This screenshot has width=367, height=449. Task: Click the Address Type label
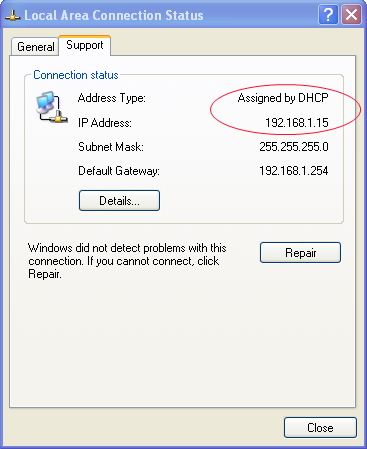112,98
